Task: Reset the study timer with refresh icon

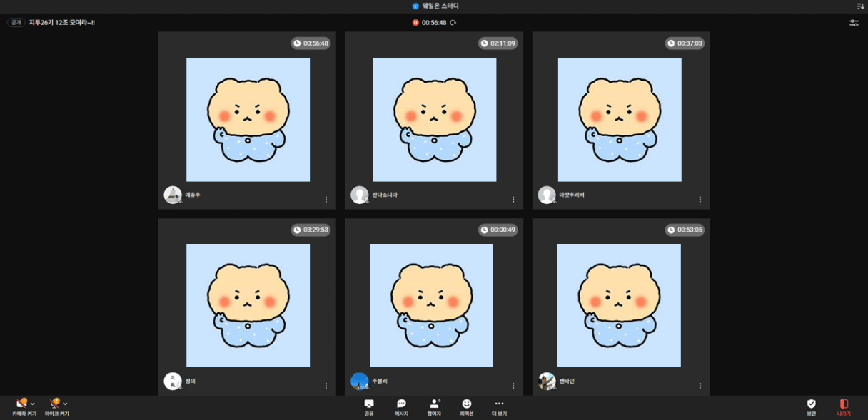Action: [x=453, y=23]
